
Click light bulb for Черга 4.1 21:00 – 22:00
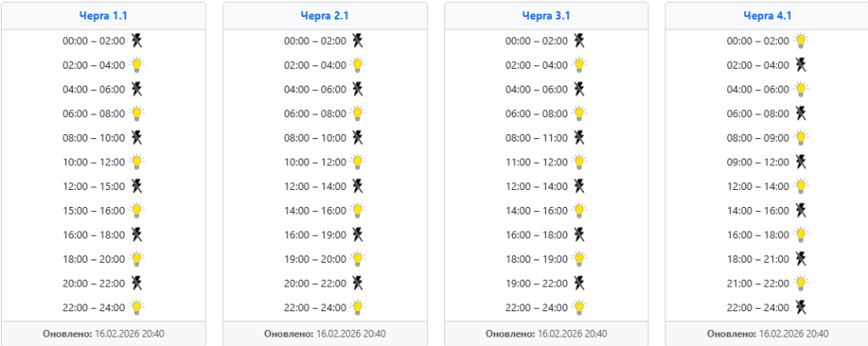(800, 283)
